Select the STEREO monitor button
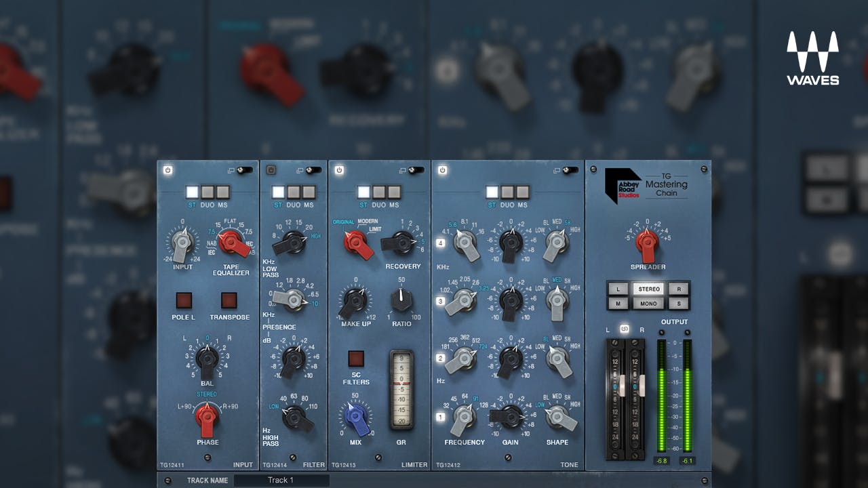This screenshot has height=488, width=868. [648, 289]
